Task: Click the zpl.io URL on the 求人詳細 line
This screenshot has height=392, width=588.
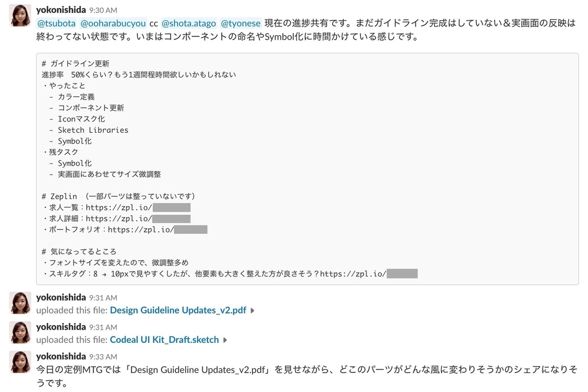Action: click(138, 218)
